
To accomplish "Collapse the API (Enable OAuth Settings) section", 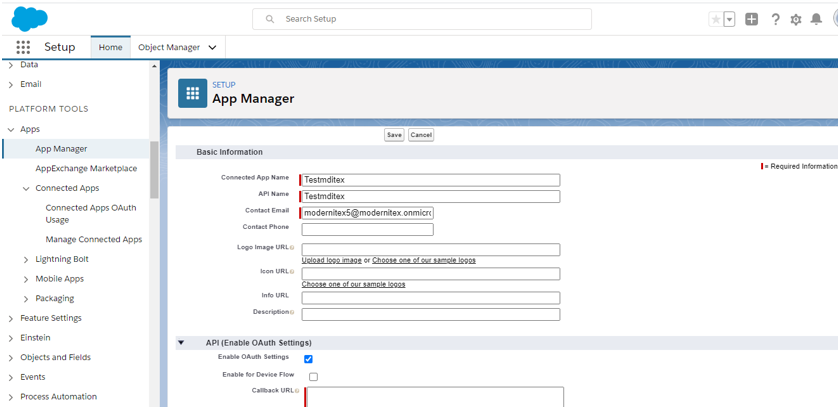I will click(181, 343).
